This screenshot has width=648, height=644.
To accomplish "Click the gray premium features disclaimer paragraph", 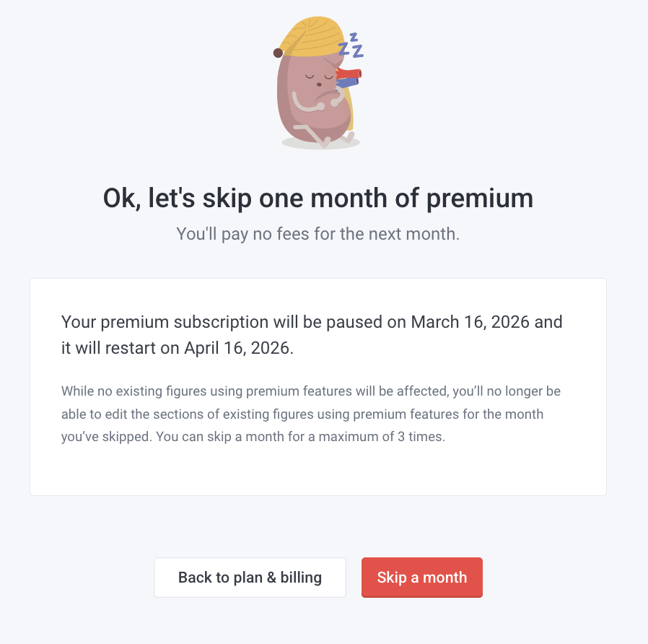I will coord(310,414).
